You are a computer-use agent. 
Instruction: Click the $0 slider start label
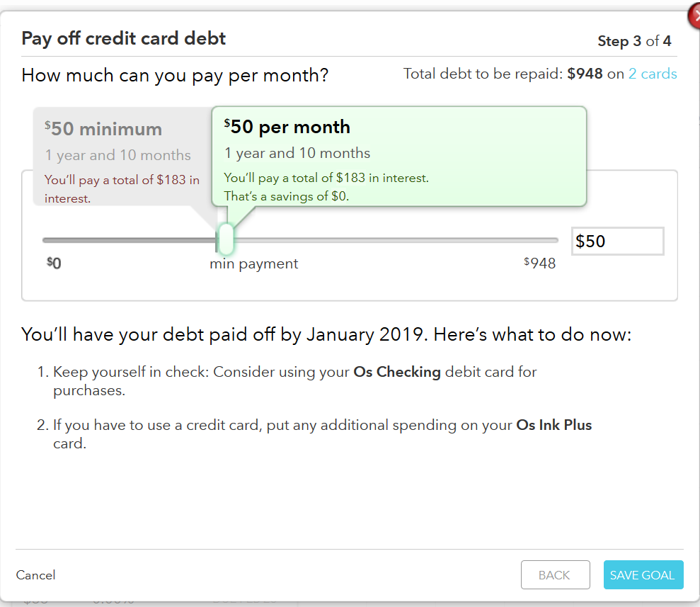54,264
